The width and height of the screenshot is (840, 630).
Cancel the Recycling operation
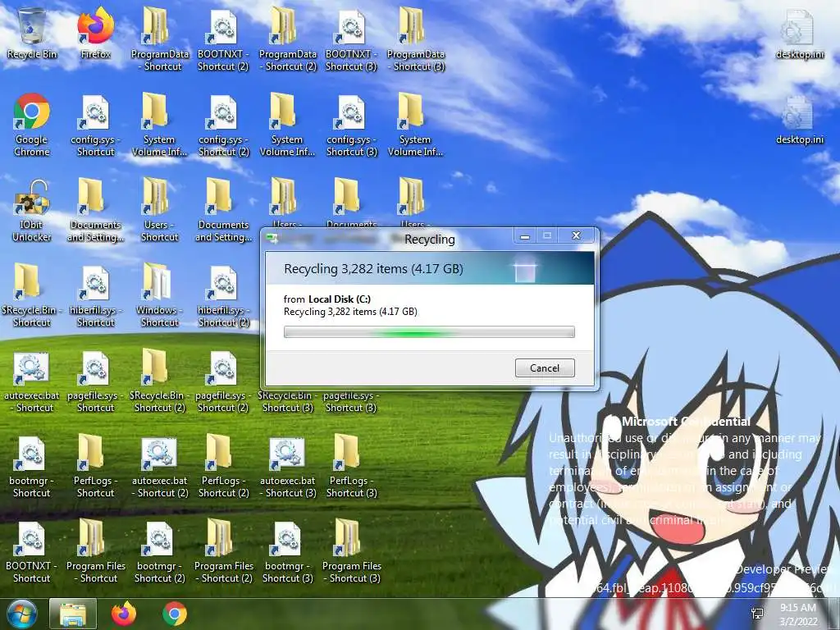[x=545, y=368]
